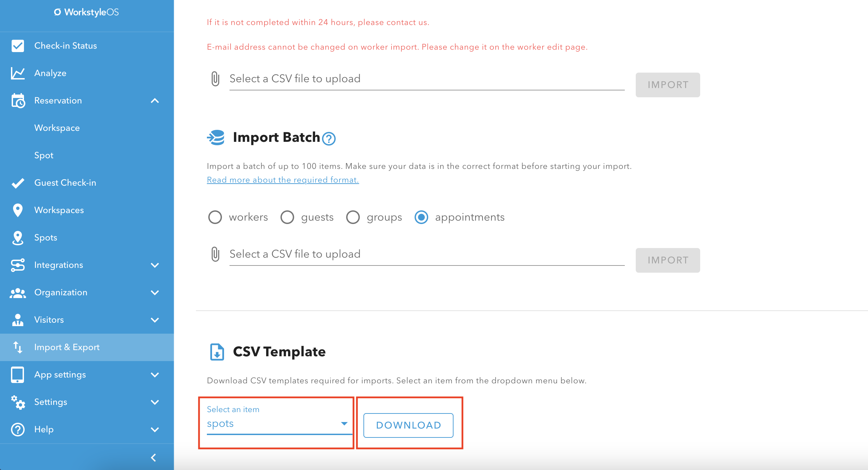
Task: Click the Workspaces map pin icon
Action: tap(18, 210)
